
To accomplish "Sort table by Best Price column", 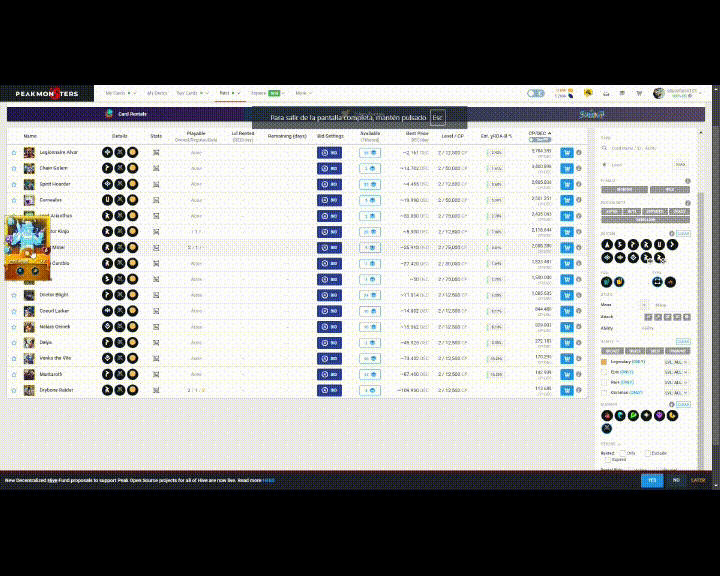I will [417, 134].
